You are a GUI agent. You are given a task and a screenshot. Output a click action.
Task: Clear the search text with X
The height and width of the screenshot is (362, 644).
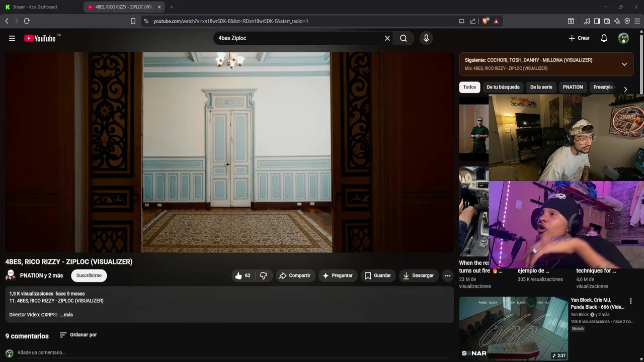coord(387,38)
